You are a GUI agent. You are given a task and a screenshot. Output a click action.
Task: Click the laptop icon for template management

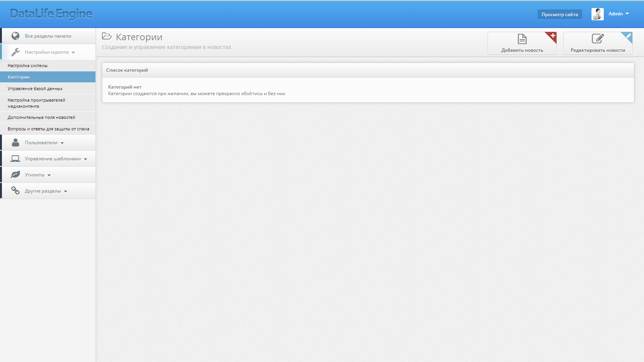(x=15, y=158)
